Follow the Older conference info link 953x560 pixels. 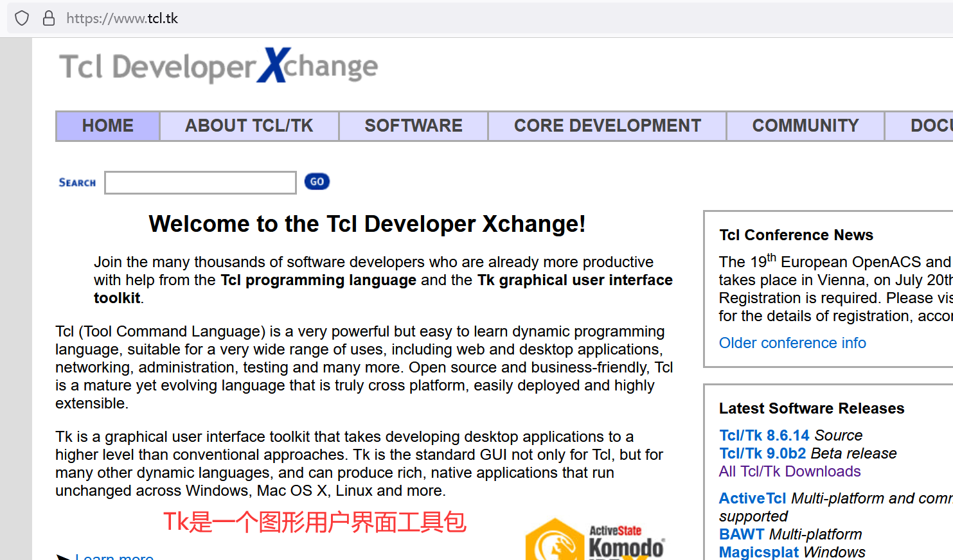(x=792, y=343)
